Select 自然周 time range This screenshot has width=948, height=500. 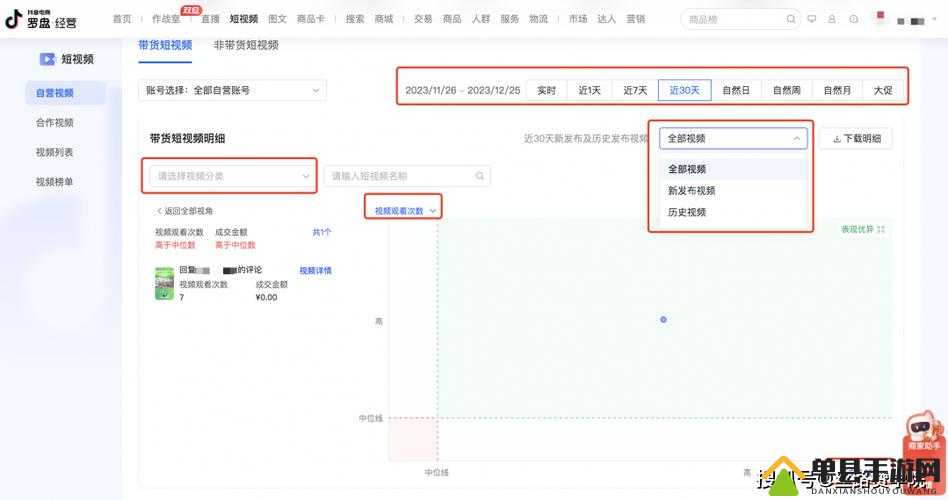tap(787, 90)
